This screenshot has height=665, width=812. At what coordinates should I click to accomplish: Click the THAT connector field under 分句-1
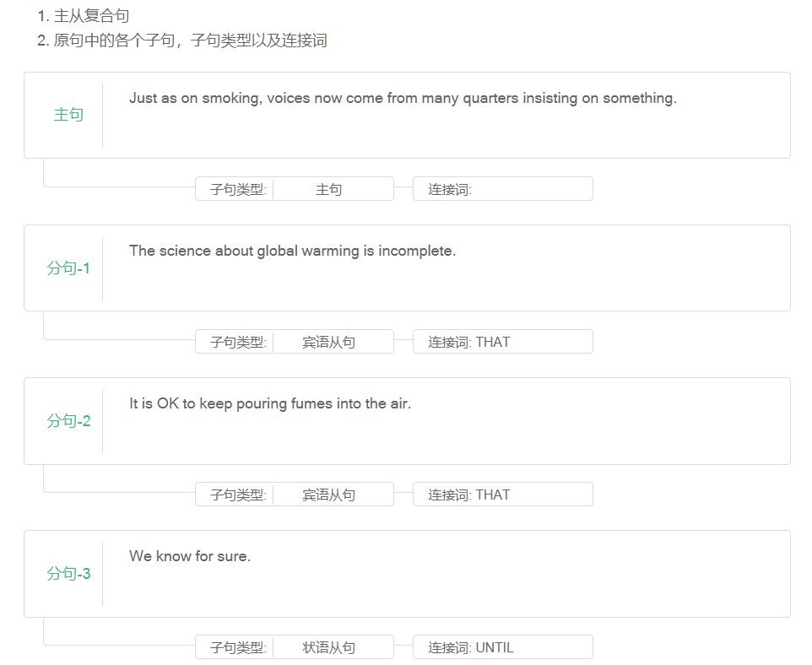pos(502,342)
